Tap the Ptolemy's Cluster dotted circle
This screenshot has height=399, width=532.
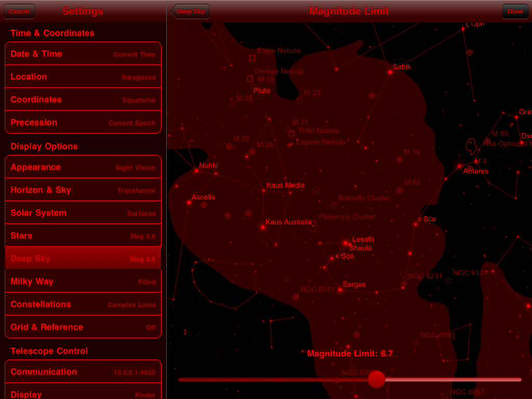(312, 225)
